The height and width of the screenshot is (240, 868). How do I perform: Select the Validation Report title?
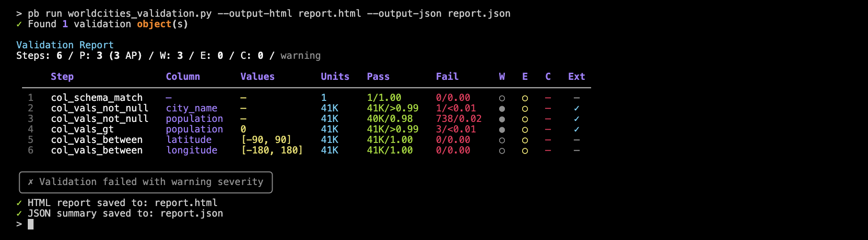(65, 45)
